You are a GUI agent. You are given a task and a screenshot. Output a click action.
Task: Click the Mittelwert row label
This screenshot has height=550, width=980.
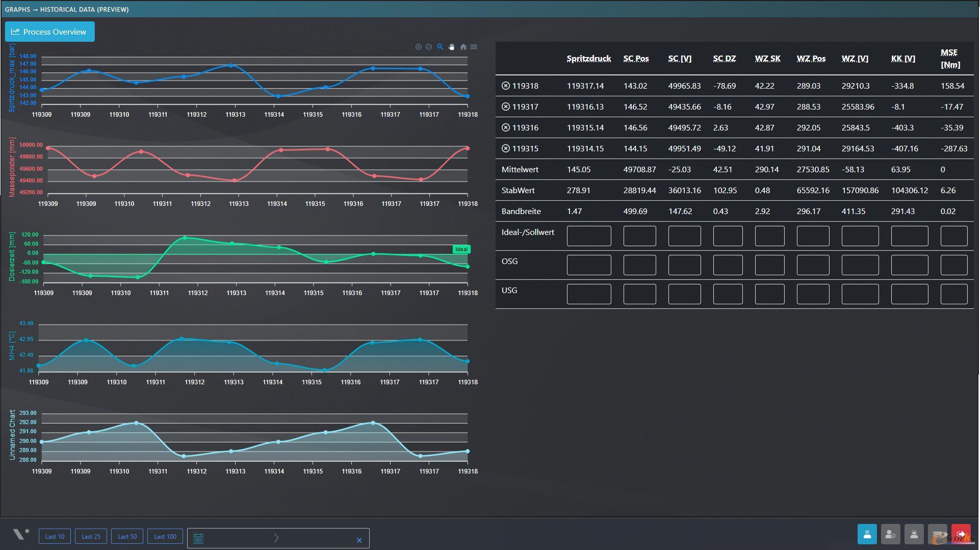tap(520, 169)
